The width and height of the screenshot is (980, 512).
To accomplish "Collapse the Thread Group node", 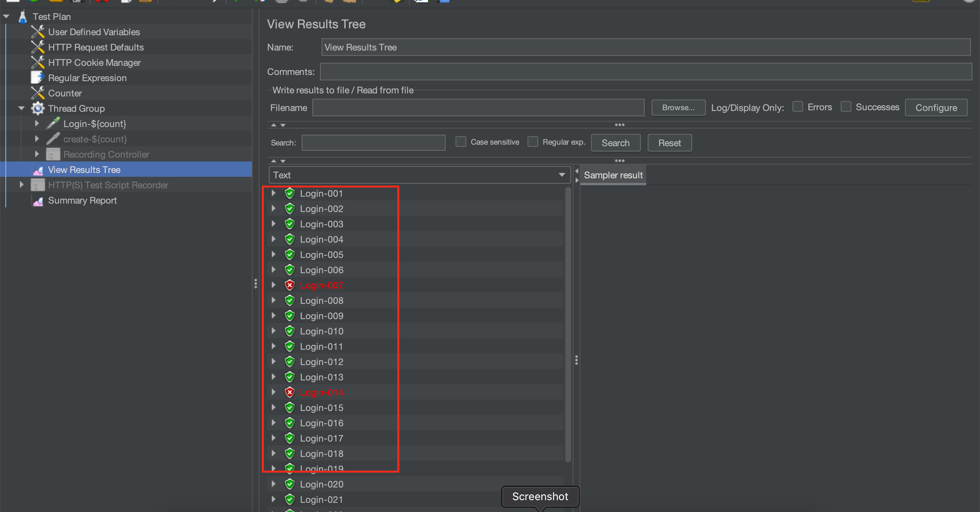I will [21, 108].
